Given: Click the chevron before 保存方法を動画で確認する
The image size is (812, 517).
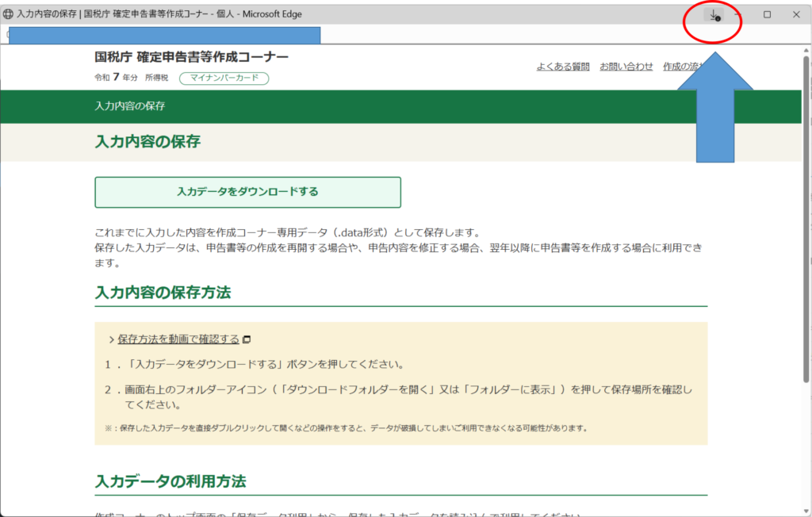Looking at the screenshot, I should 111,339.
